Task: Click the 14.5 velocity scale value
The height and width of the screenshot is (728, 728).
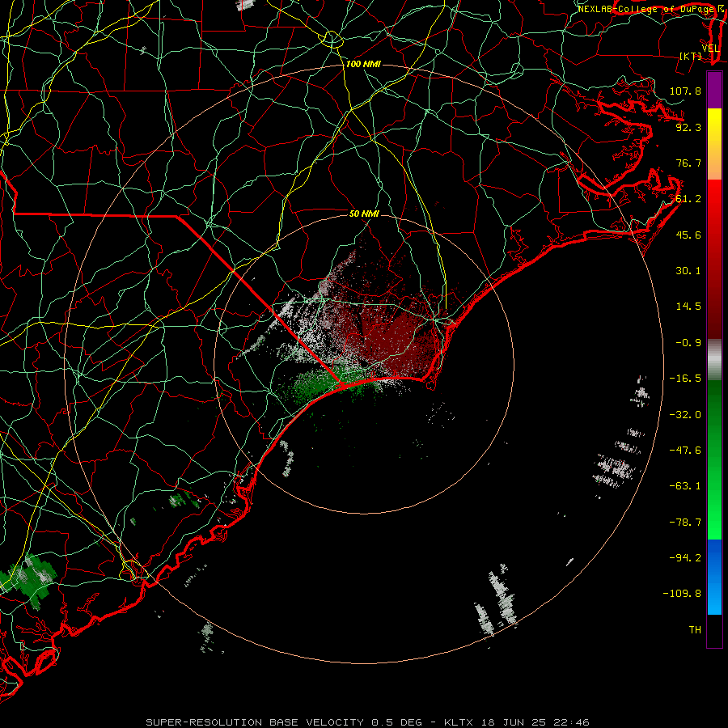Action: [x=688, y=307]
